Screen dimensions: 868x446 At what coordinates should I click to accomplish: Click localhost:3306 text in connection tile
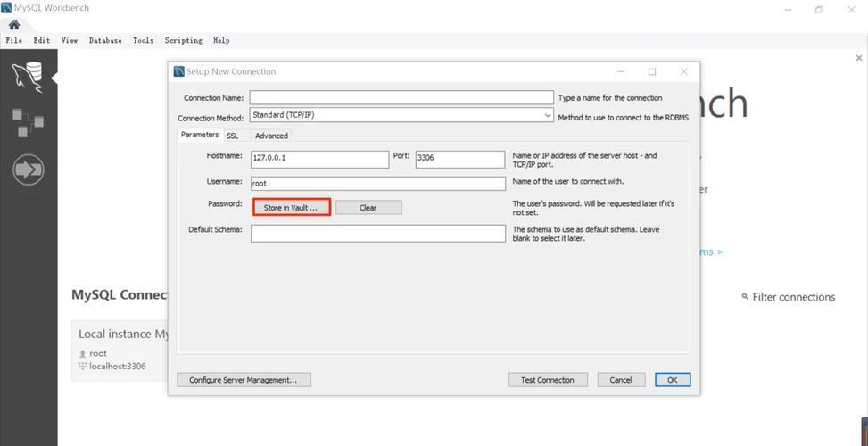click(x=118, y=366)
